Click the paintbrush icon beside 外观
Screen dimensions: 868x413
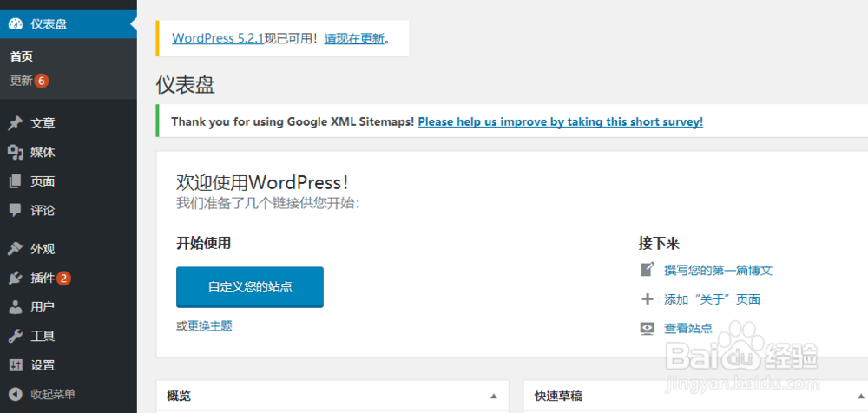15,249
